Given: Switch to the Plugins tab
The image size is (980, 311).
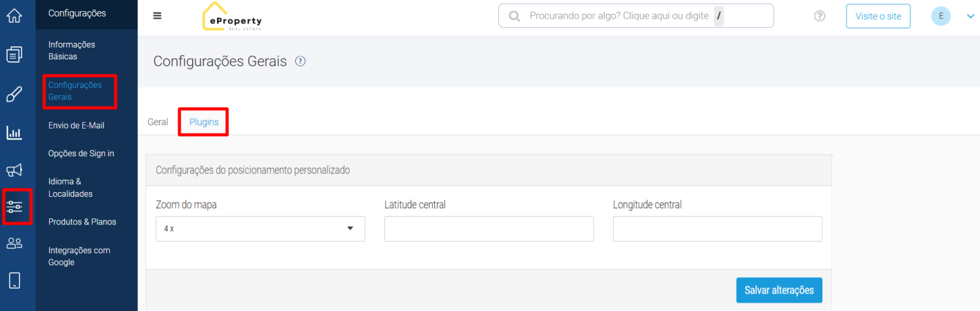Looking at the screenshot, I should pyautogui.click(x=204, y=122).
